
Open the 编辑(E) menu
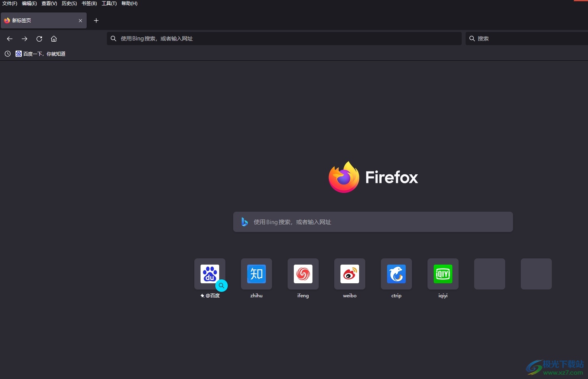[29, 4]
